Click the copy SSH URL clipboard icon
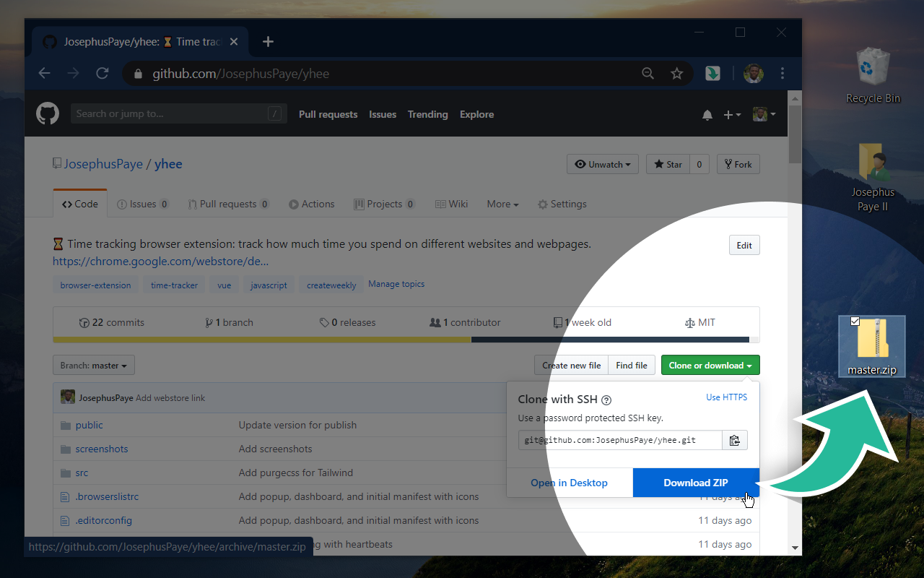The height and width of the screenshot is (578, 924). tap(734, 440)
